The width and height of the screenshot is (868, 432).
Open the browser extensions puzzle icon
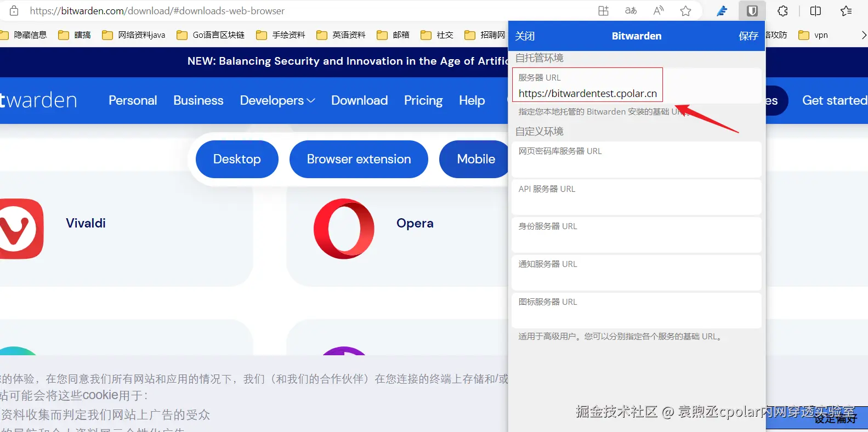[782, 11]
